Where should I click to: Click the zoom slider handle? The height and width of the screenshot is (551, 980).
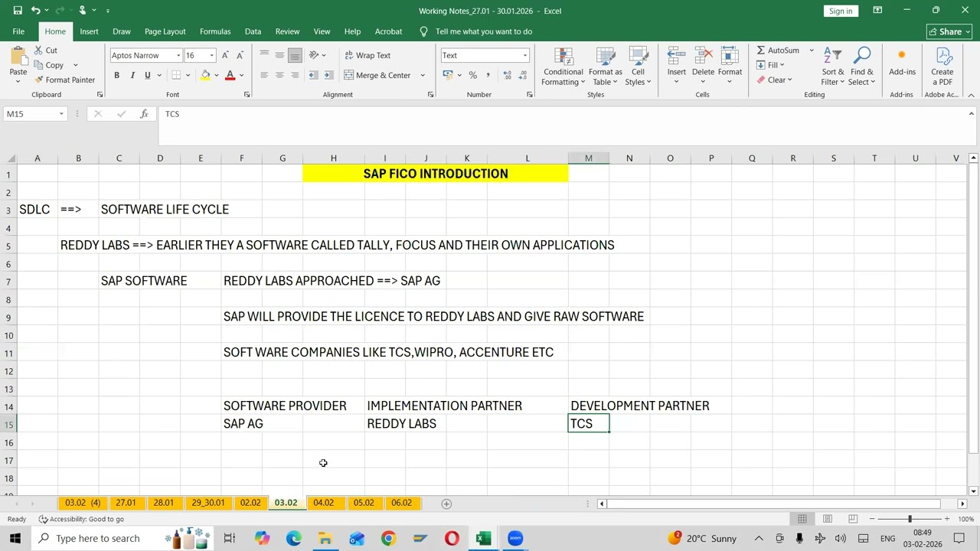pos(910,519)
